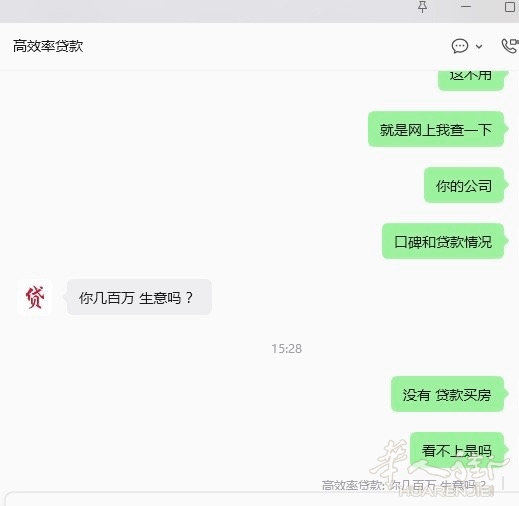Select the received message 你几百万 生意吗？
Image resolution: width=519 pixels, height=506 pixels.
click(139, 297)
